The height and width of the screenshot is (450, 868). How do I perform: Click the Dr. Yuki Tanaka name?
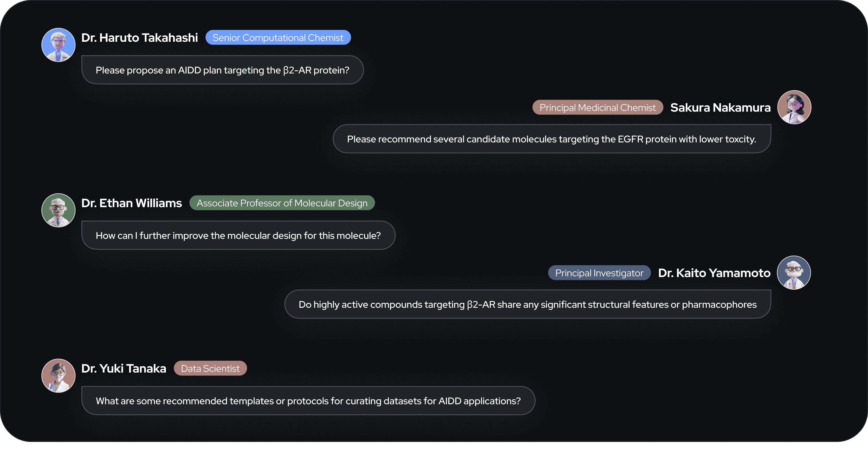[124, 368]
